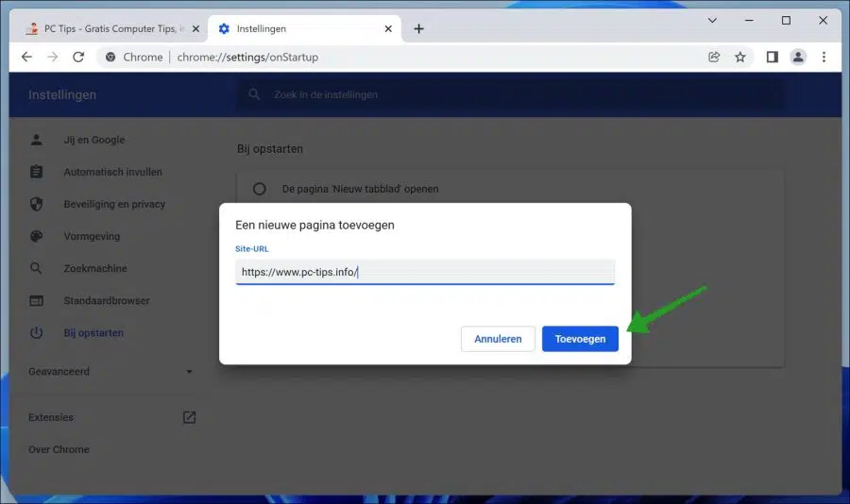Reload the page with the refresh icon

click(78, 57)
